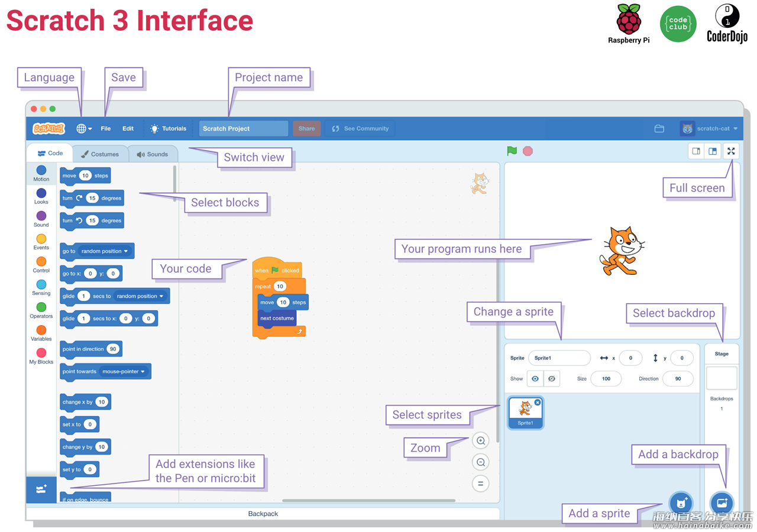Enter full screen stage mode
The width and height of the screenshot is (757, 532).
pyautogui.click(x=731, y=151)
